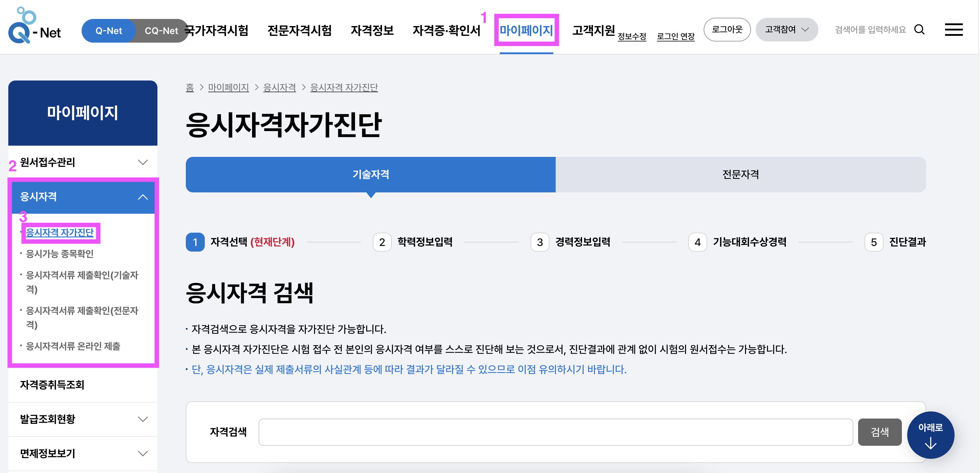Click the 로그아웃 button

coord(727,30)
